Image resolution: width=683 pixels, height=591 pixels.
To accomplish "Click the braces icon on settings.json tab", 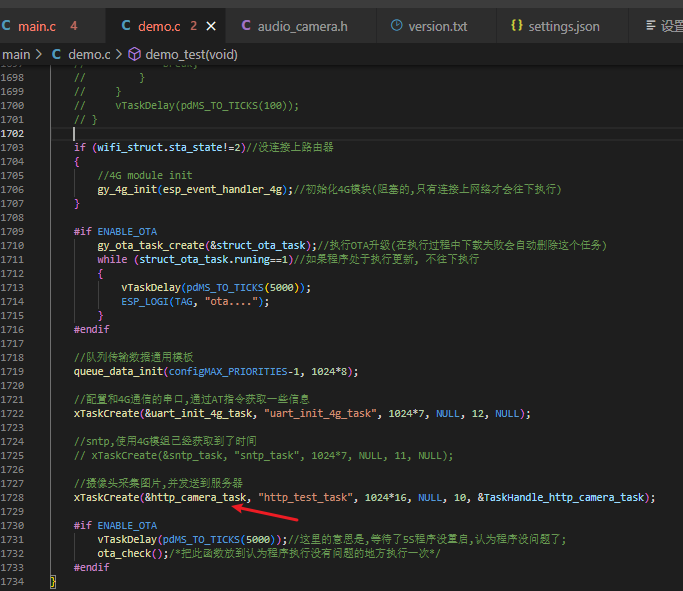I will tap(517, 26).
